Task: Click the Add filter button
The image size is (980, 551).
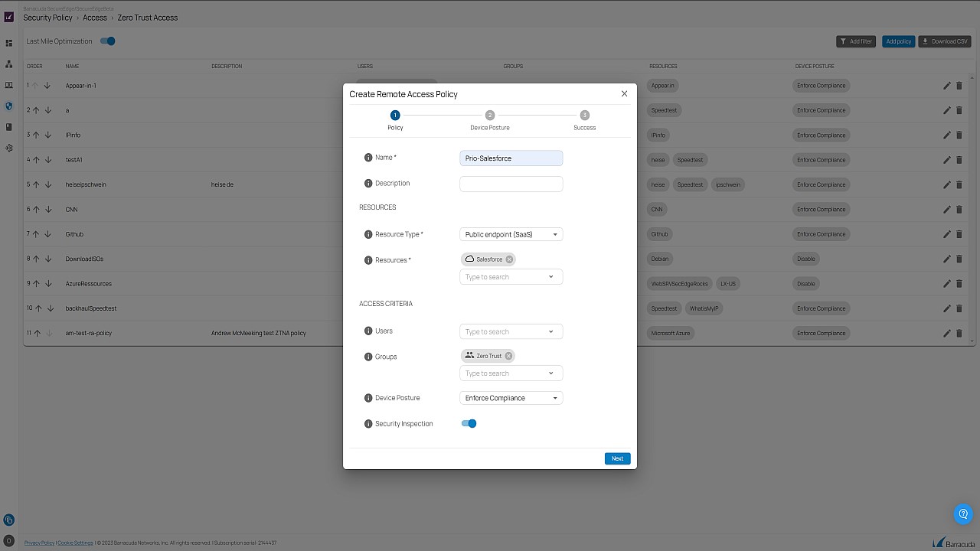Action: (856, 41)
